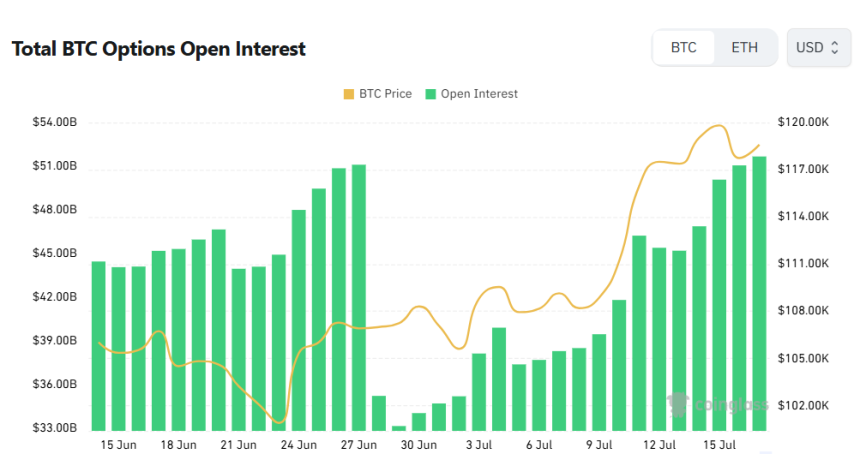The image size is (860, 454).
Task: Click the BTC price line peak near 15 Jul
Action: coord(718,126)
